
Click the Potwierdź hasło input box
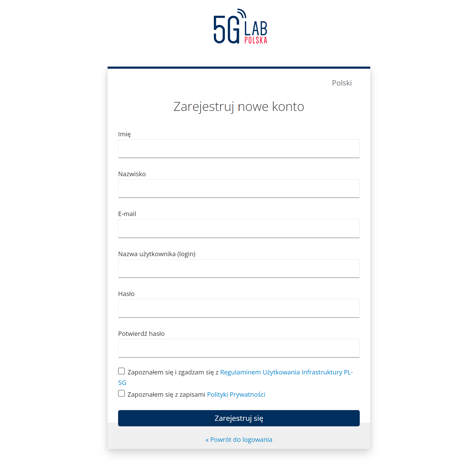click(239, 348)
